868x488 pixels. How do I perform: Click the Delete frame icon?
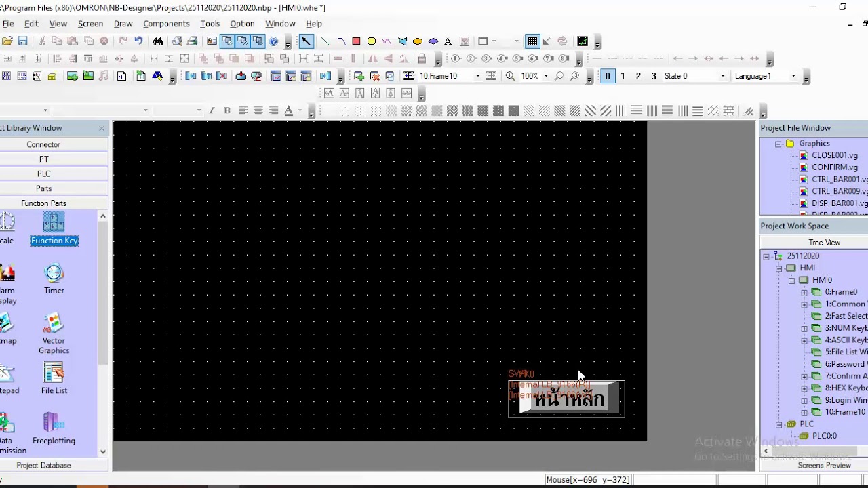coord(374,76)
